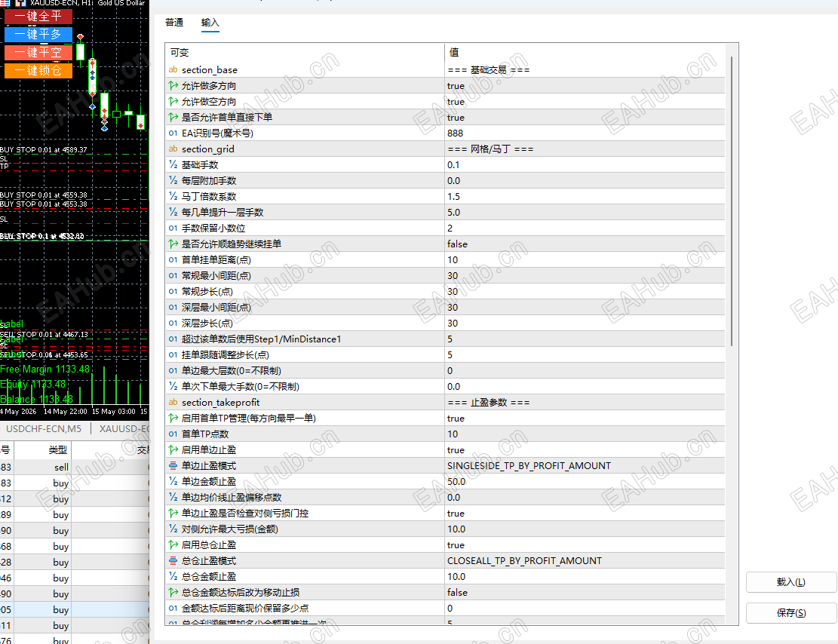Screen dimensions: 838x644
Task: Click the arrow icon of 启用首单TP管理
Action: 173,418
